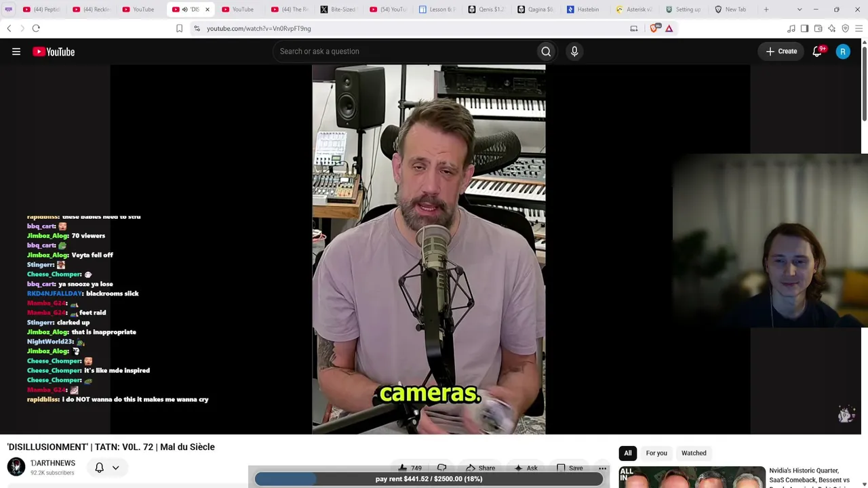Switch to the (44) Reckle tab
Image resolution: width=868 pixels, height=488 pixels.
(x=91, y=9)
